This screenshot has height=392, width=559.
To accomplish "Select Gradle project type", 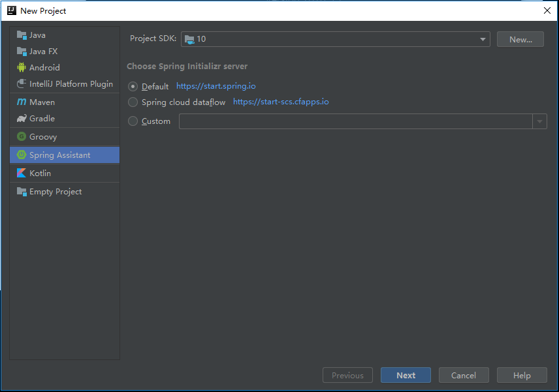I will 65,118.
